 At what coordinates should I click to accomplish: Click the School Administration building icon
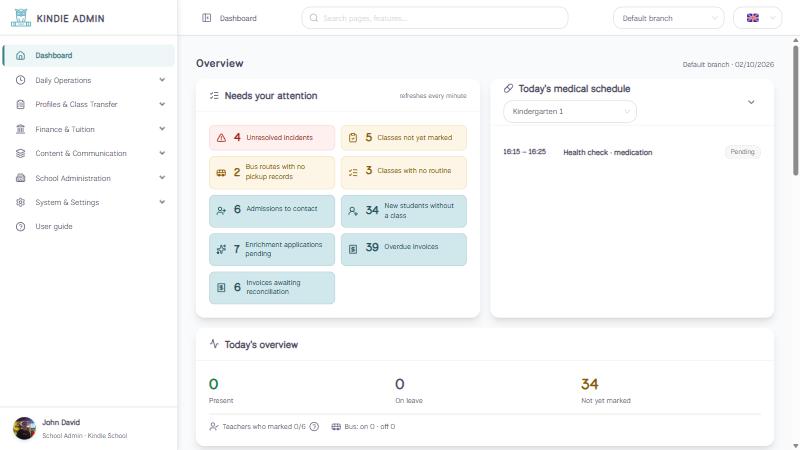point(20,178)
